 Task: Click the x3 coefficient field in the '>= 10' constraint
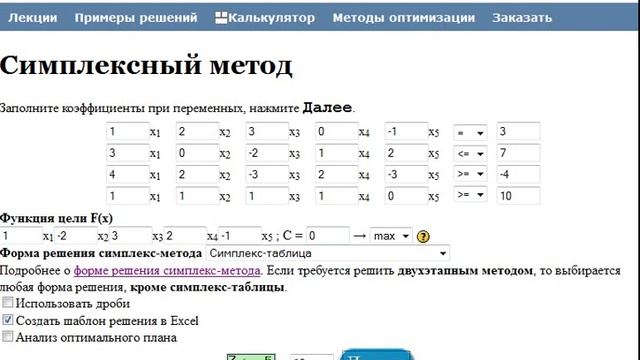[267, 196]
